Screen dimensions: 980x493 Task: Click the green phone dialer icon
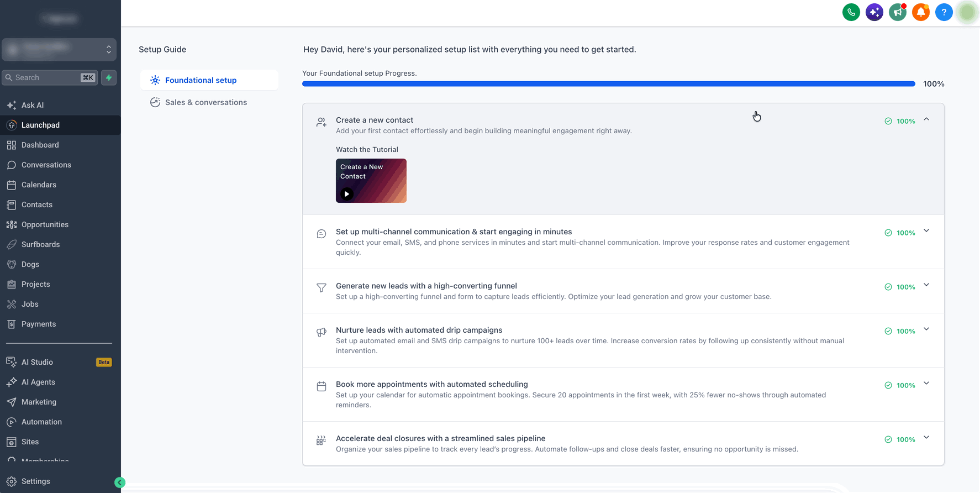pos(851,12)
